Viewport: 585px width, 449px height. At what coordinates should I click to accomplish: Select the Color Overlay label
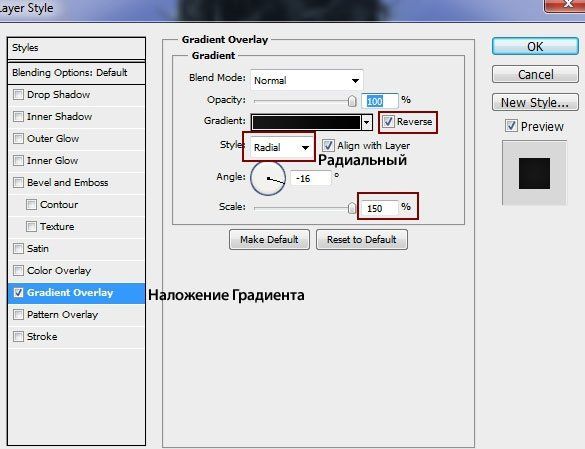click(x=59, y=271)
